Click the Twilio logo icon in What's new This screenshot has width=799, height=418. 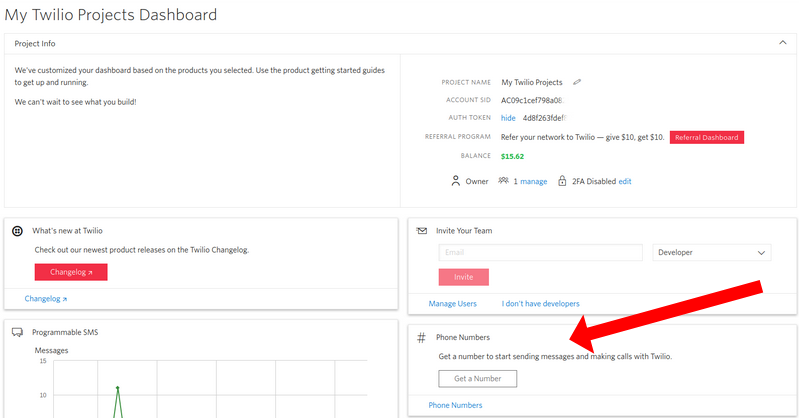coord(17,231)
